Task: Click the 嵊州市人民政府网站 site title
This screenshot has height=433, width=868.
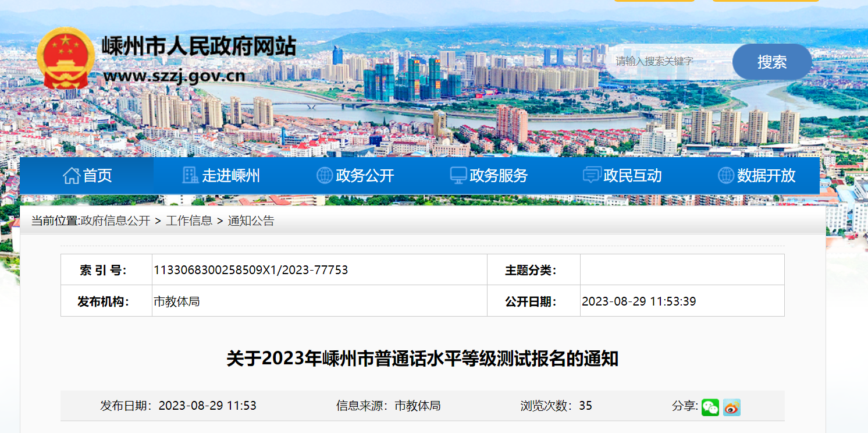Action: pyautogui.click(x=199, y=45)
